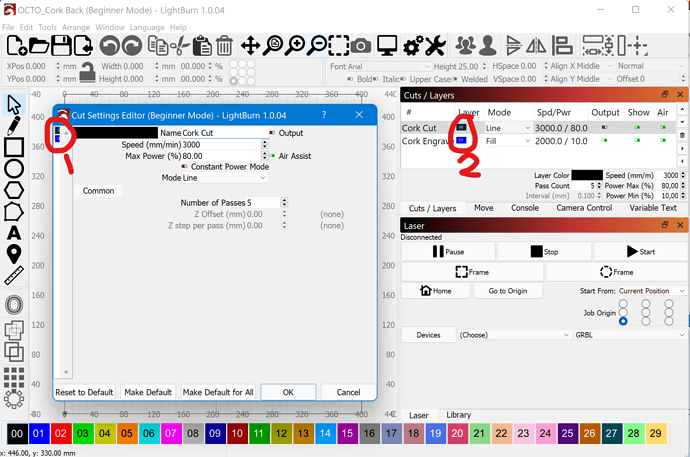This screenshot has width=690, height=457.
Task: Select bottom-left Job Origin radio button
Action: [623, 322]
